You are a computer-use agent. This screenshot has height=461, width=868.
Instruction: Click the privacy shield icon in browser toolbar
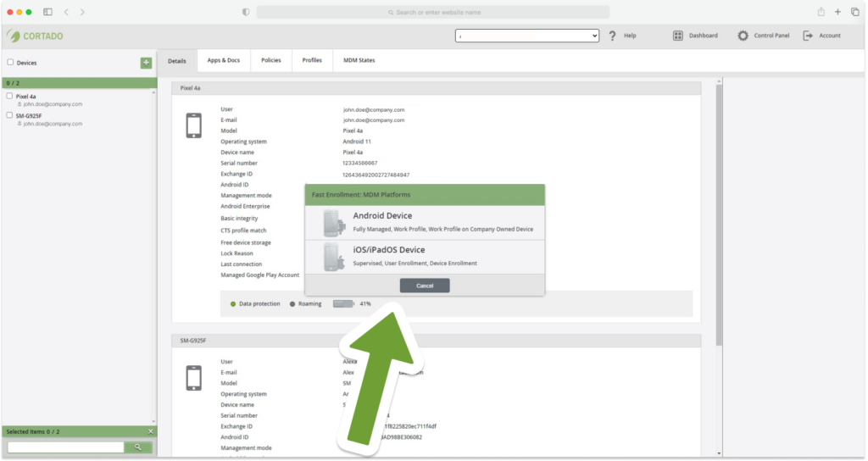click(x=246, y=12)
